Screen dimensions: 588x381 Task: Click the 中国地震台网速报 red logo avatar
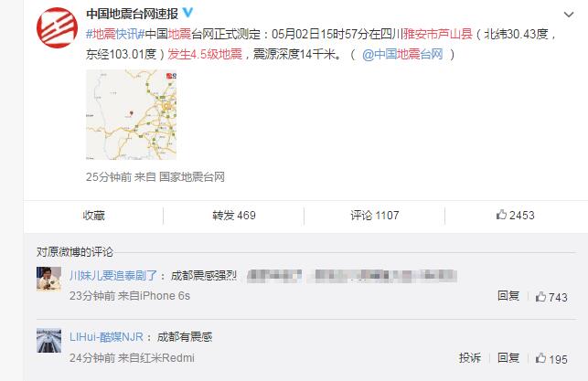click(x=57, y=28)
